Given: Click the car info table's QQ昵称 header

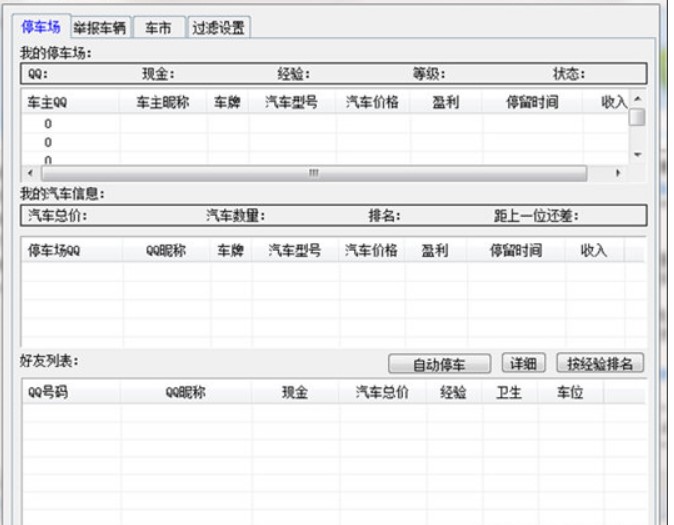Looking at the screenshot, I should tap(166, 250).
